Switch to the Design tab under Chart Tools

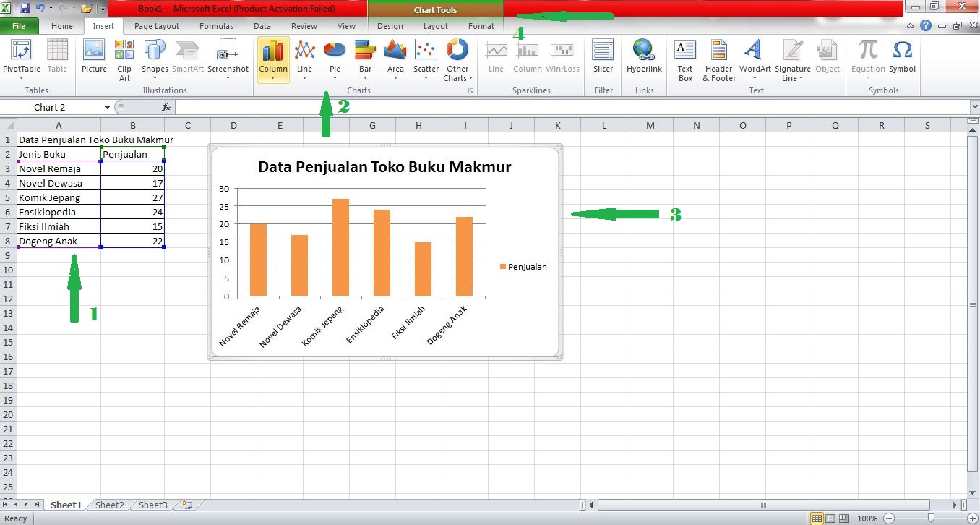click(x=390, y=25)
